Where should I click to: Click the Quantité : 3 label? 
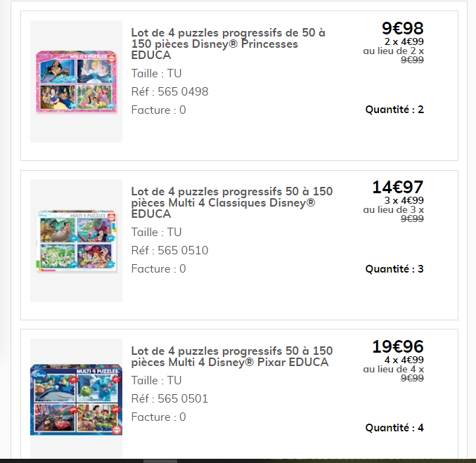pyautogui.click(x=394, y=269)
